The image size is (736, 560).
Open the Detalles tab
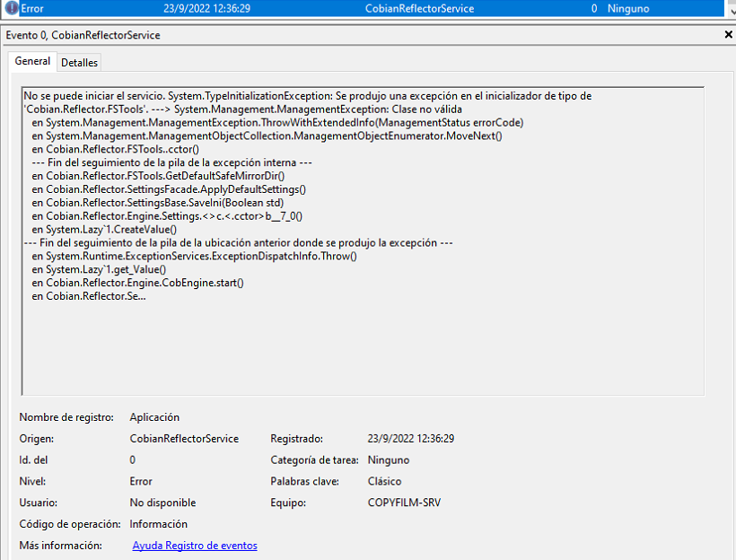click(x=79, y=63)
